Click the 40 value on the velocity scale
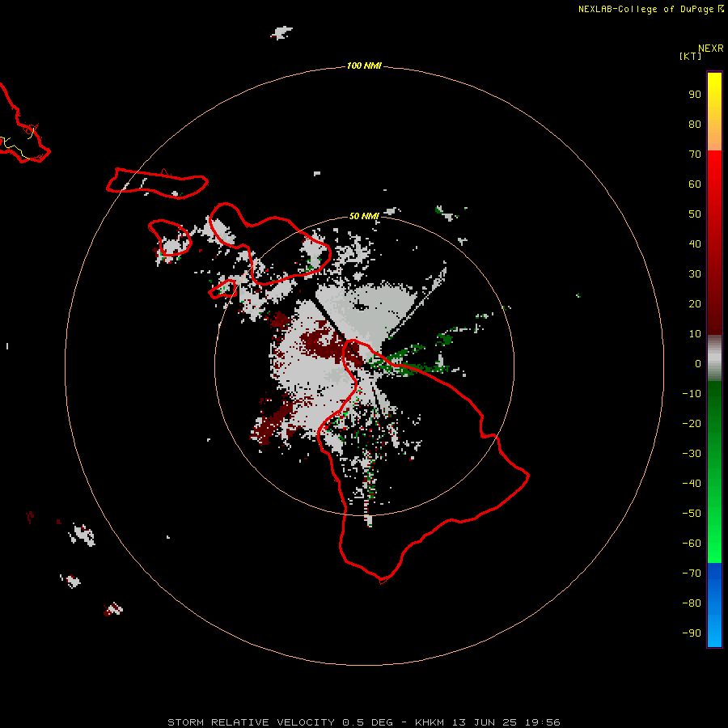Image resolution: width=728 pixels, height=728 pixels. click(695, 243)
